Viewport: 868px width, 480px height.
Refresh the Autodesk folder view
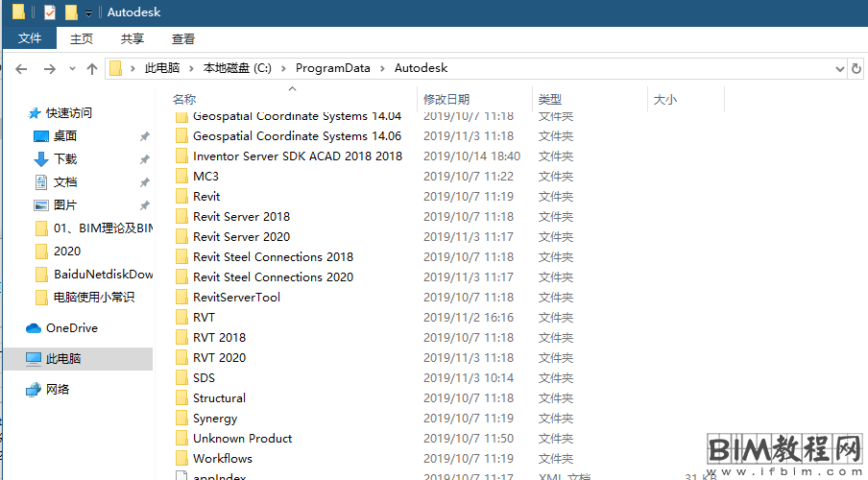tap(856, 69)
